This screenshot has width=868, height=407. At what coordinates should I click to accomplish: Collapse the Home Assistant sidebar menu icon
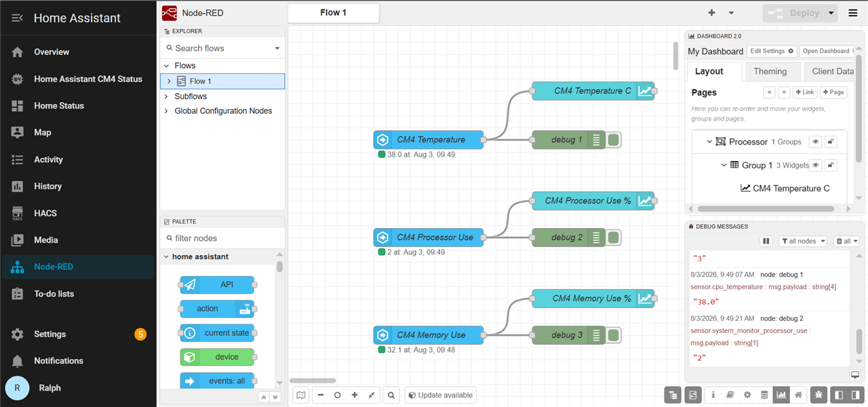18,18
